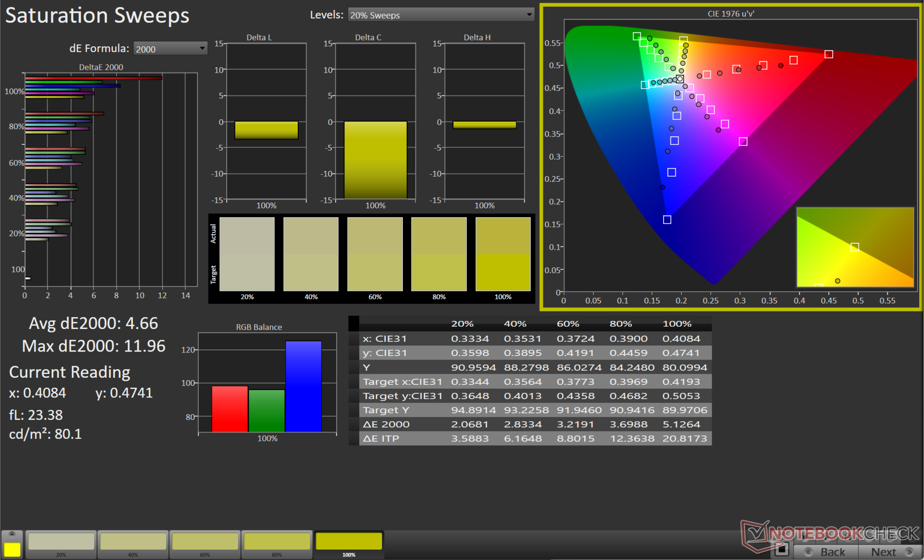Screen dimensions: 924x560
Task: Click the yellow color selector square
Action: pos(12,549)
